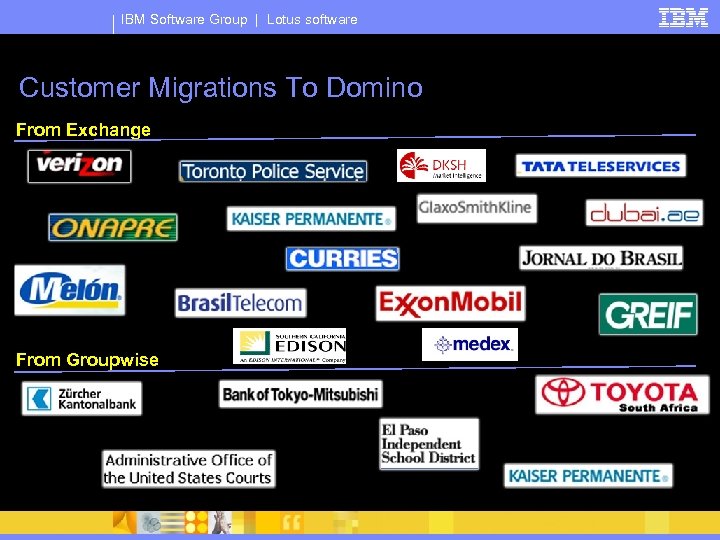Select the Curries logo
Image resolution: width=720 pixels, height=540 pixels.
coord(343,259)
